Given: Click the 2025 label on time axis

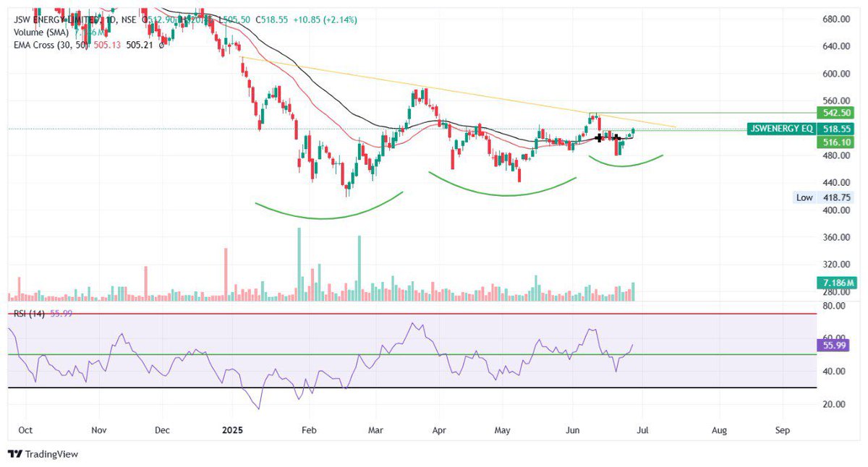Looking at the screenshot, I should click(x=233, y=429).
